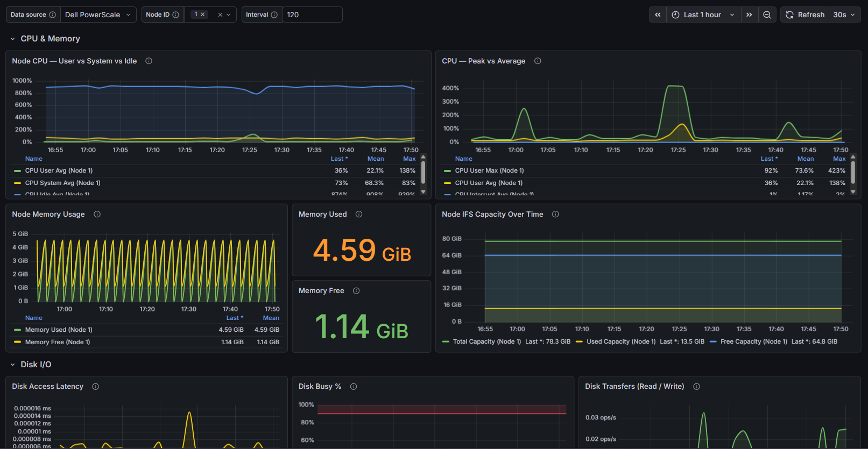Toggle Total Capacity (Node 1) series
This screenshot has height=449, width=868.
(487, 341)
